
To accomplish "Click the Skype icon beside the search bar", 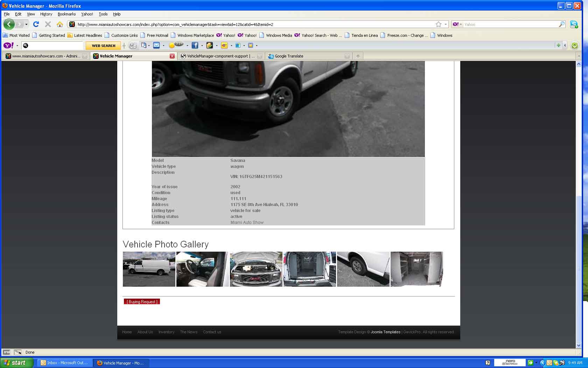I will [574, 24].
